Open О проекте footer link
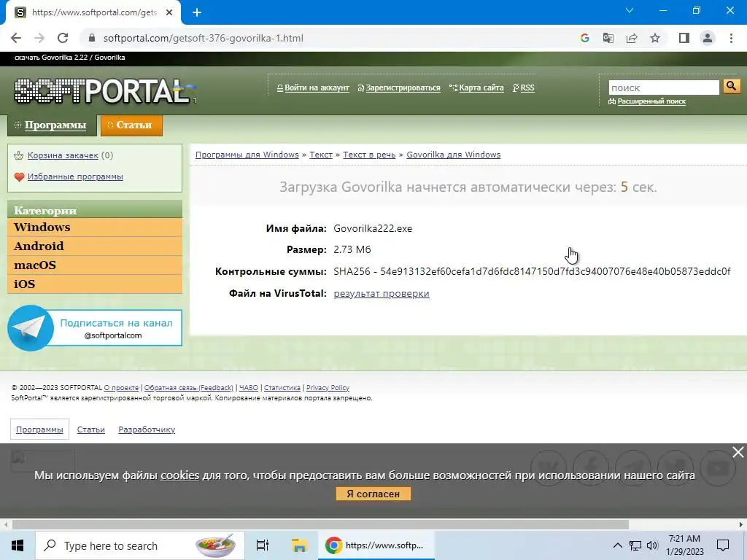This screenshot has width=747, height=560. tap(121, 388)
